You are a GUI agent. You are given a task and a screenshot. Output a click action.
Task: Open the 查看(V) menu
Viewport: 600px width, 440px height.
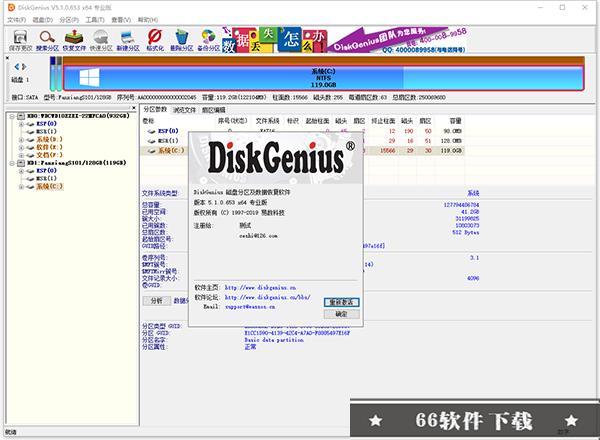pyautogui.click(x=121, y=20)
